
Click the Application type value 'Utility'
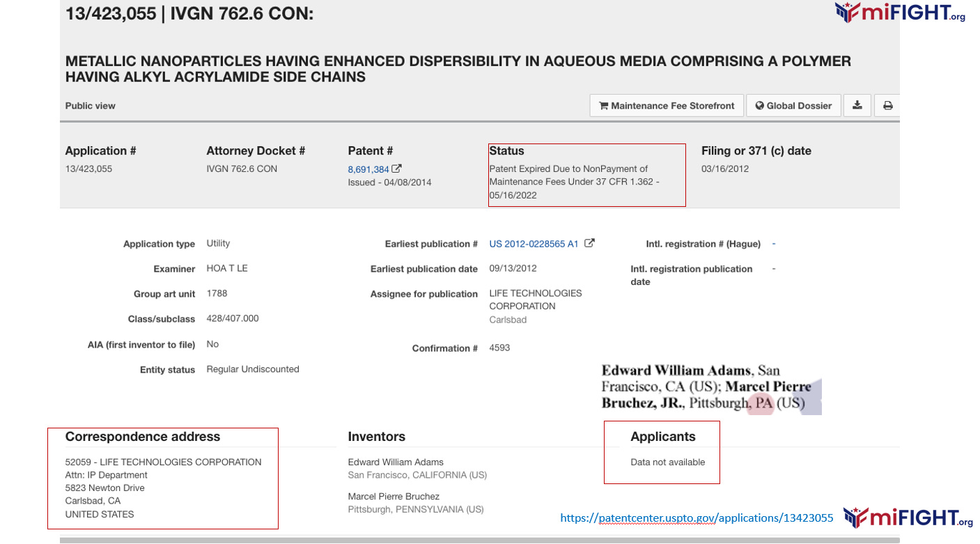[x=218, y=243]
